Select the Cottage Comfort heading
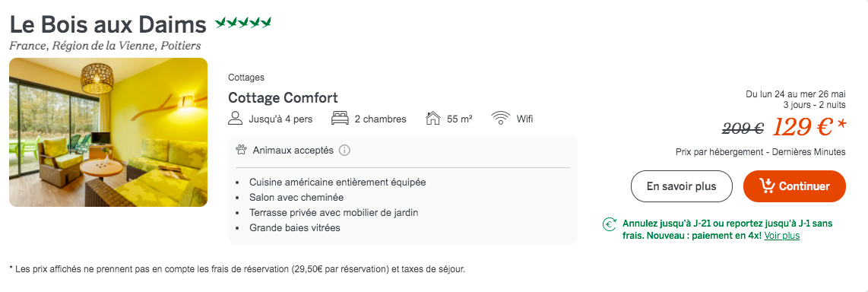 point(283,98)
